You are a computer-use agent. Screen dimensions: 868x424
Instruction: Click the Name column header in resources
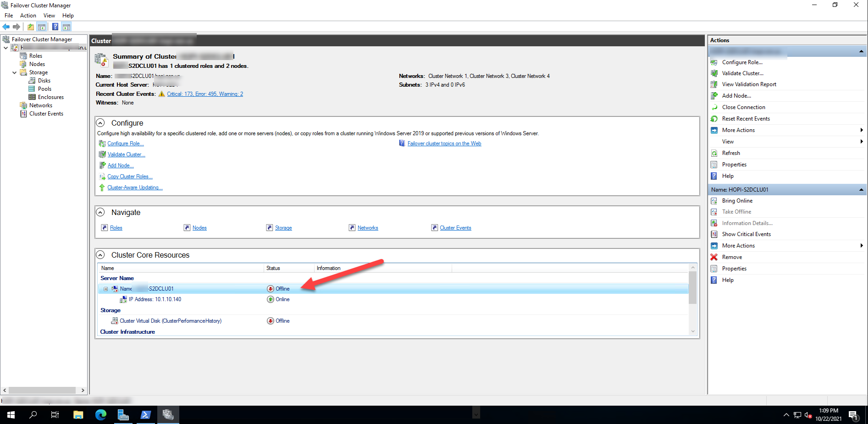[x=181, y=268]
